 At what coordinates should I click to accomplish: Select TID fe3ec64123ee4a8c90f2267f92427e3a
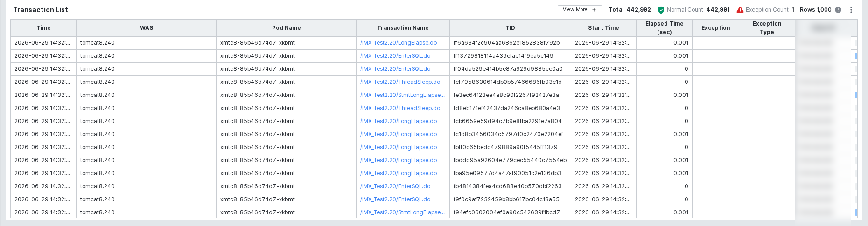click(506, 95)
